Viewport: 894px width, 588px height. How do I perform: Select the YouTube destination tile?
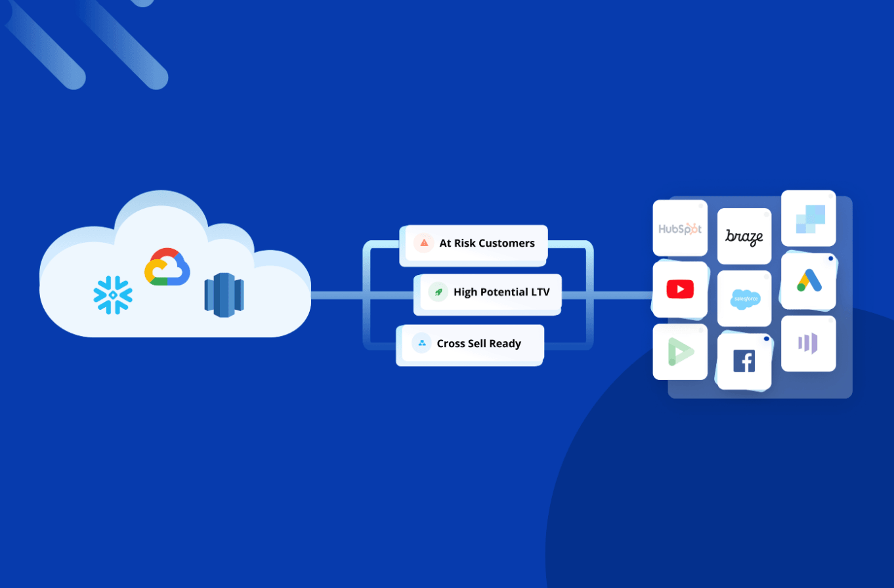point(680,289)
